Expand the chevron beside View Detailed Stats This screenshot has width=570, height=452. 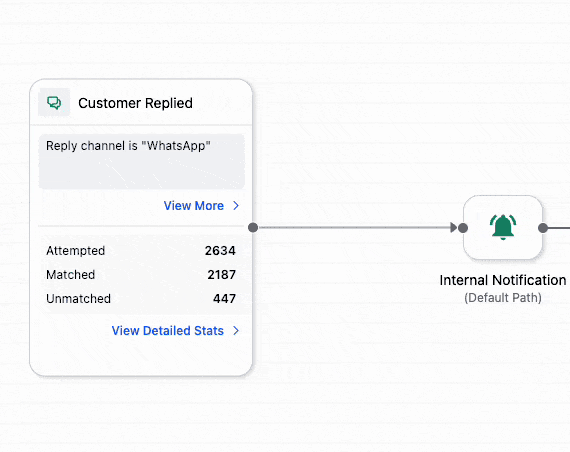236,331
